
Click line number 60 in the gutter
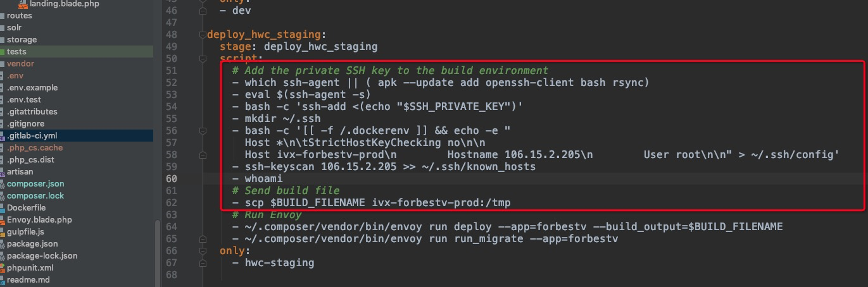(x=170, y=179)
